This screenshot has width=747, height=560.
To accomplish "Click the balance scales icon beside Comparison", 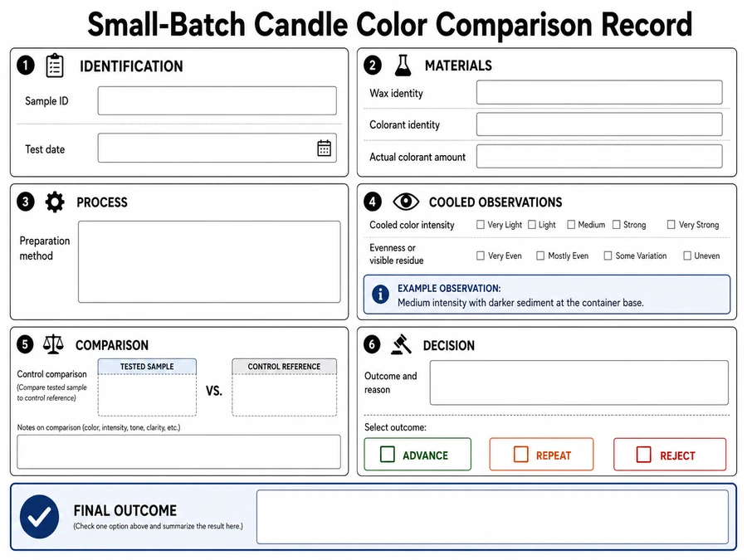I will click(x=53, y=343).
